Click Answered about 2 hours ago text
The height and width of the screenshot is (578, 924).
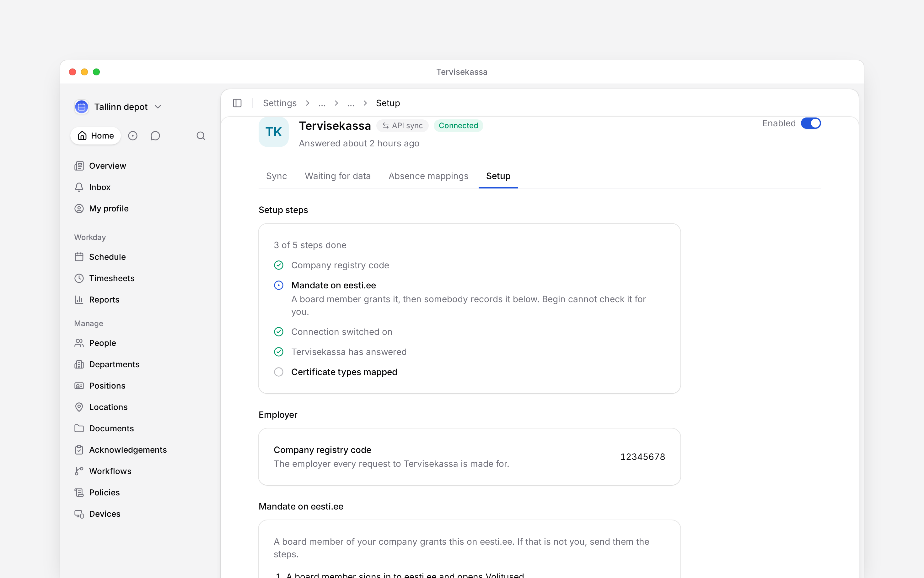[359, 143]
